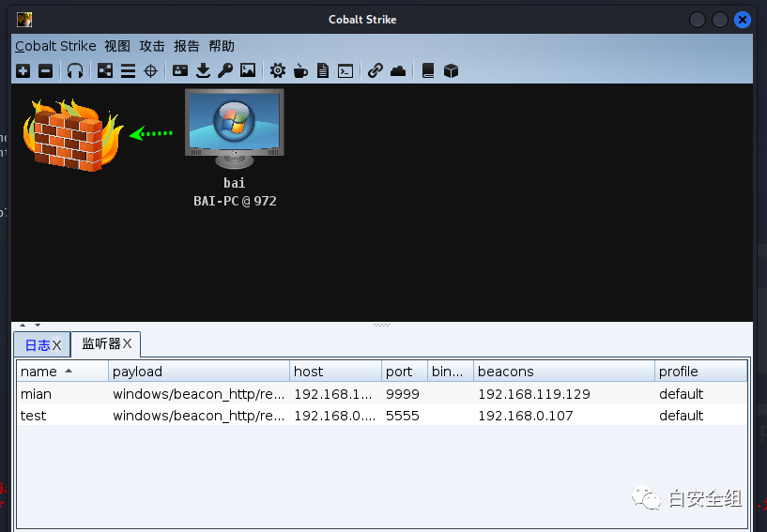Click the coffee cup Java applet attack icon
Viewport: 767px width, 532px height.
pyautogui.click(x=300, y=71)
